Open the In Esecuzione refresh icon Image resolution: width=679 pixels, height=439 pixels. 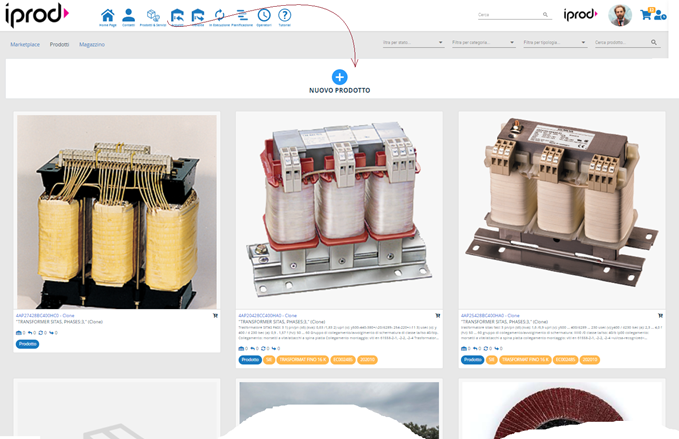220,15
